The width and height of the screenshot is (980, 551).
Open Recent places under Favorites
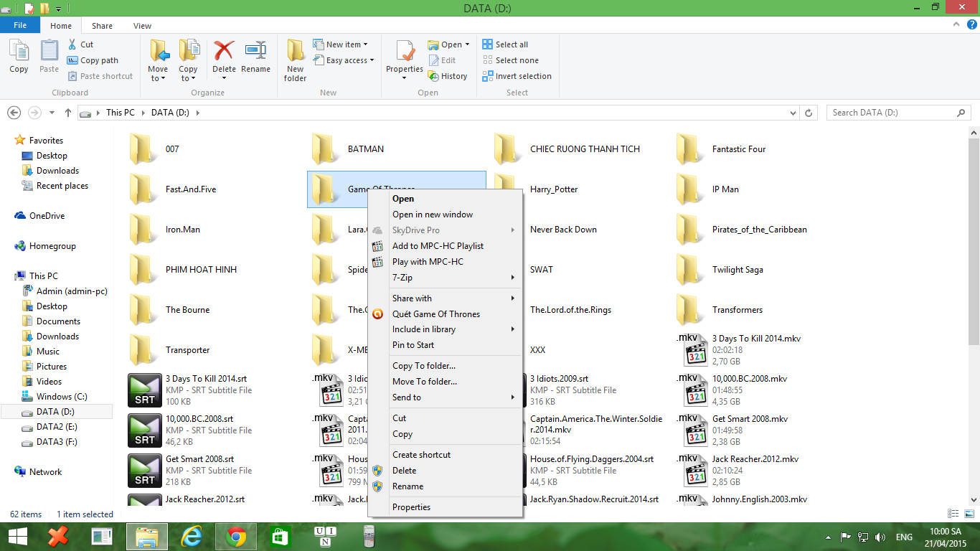click(62, 186)
